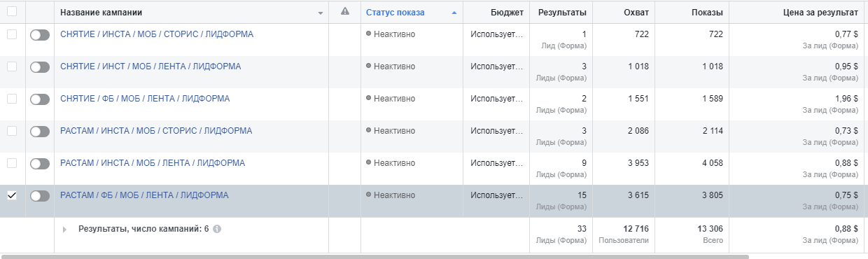This screenshot has height=259, width=868.
Task: Expand the Результаты, число кампаний summary row
Action: (x=64, y=229)
